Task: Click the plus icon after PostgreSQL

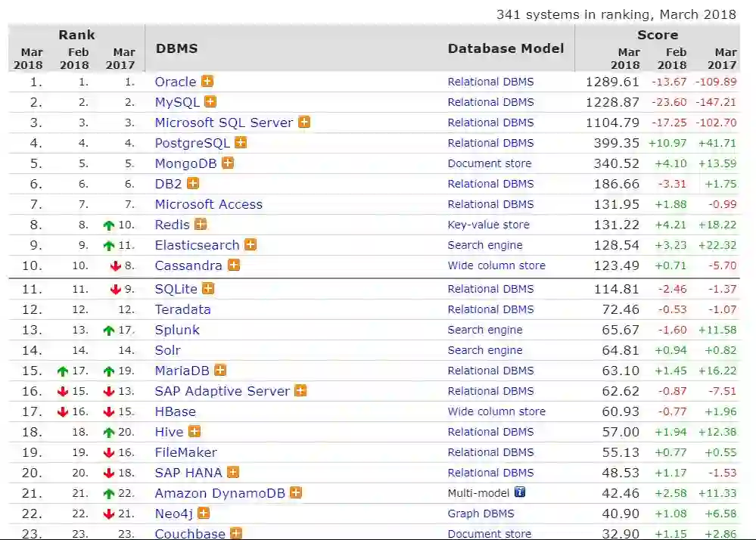Action: 241,142
